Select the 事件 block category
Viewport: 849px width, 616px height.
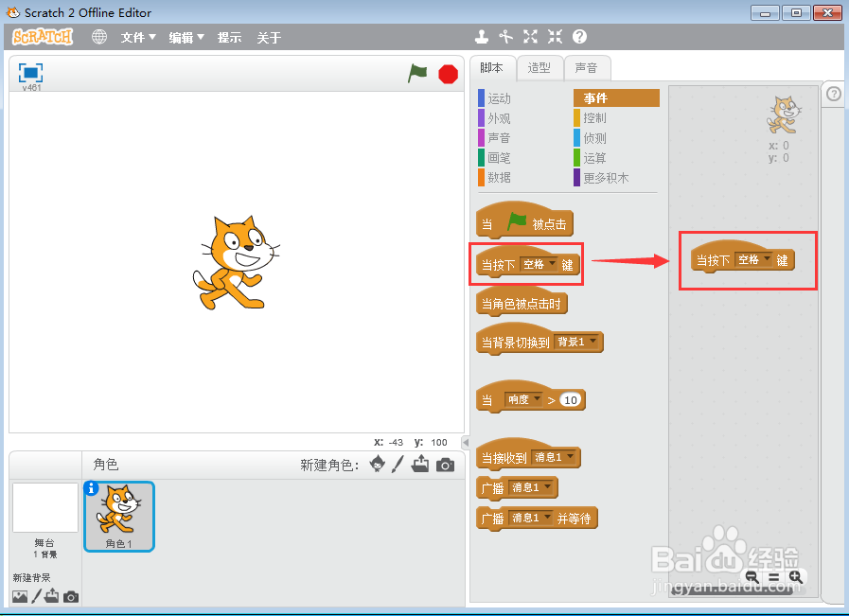tap(616, 98)
